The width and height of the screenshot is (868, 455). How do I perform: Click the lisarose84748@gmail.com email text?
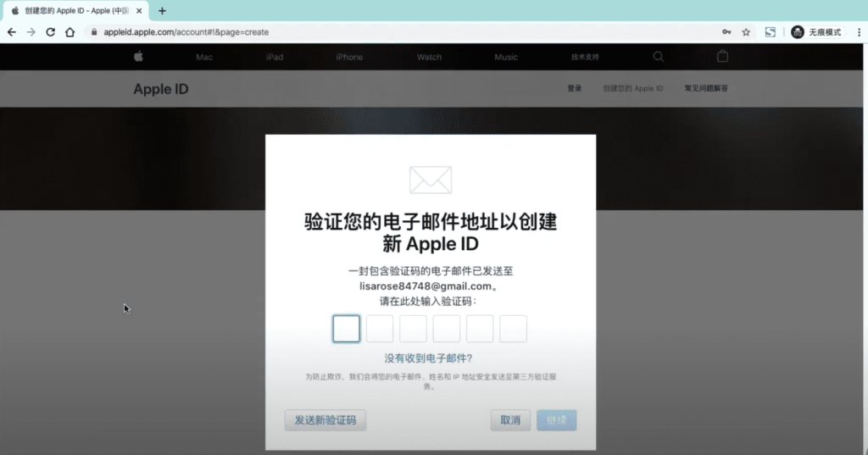pyautogui.click(x=426, y=286)
